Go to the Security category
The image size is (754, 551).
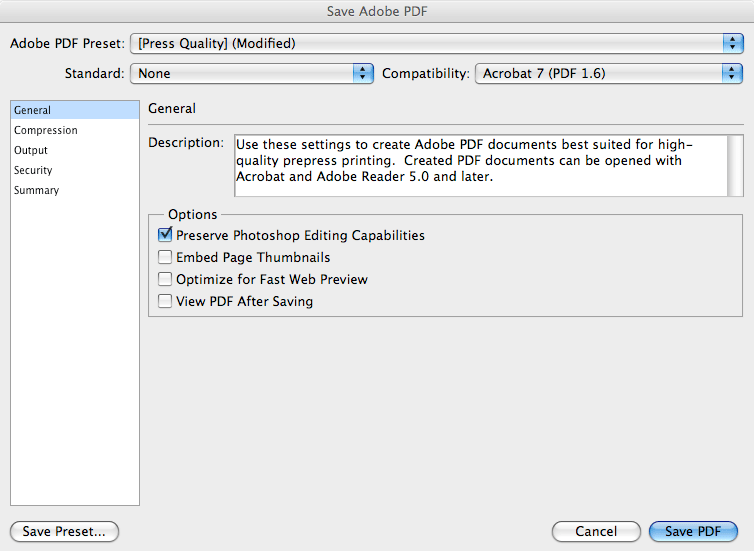click(75, 170)
